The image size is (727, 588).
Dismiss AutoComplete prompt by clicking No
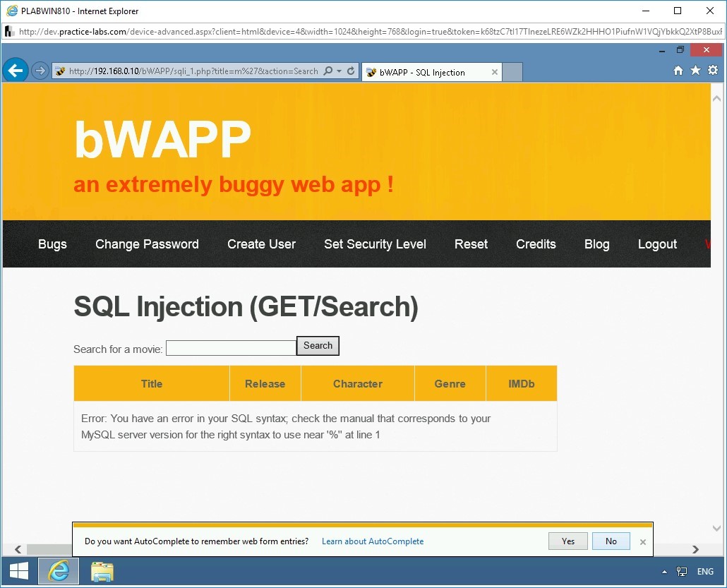[x=611, y=541]
